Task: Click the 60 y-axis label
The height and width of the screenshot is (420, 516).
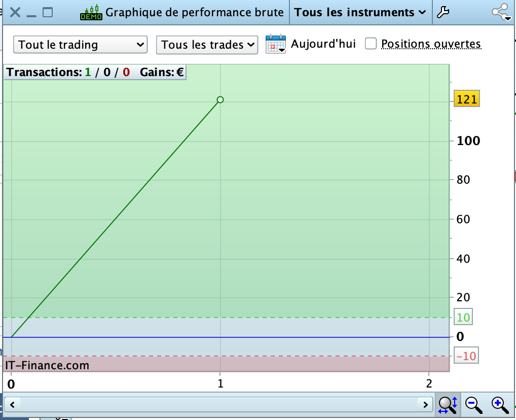Action: (463, 220)
